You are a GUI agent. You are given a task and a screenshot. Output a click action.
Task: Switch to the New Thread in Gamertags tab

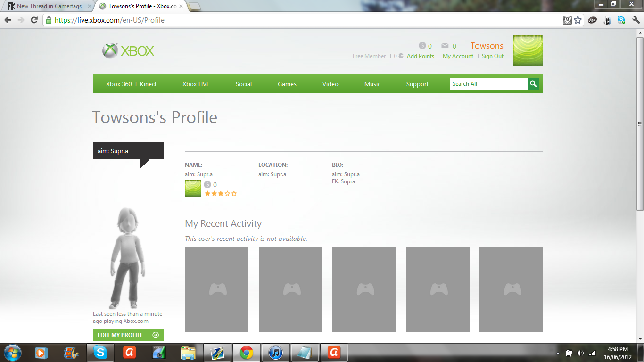(x=49, y=6)
